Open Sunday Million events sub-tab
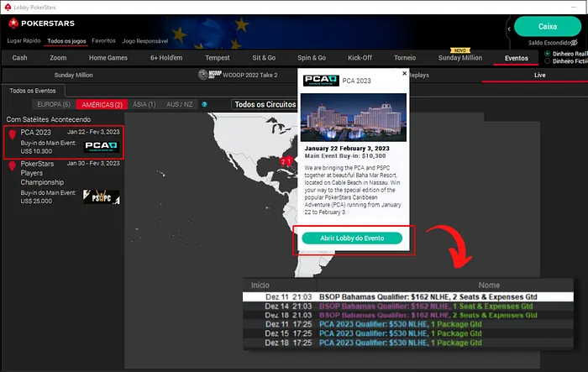Screen dimensions: 588x372 pyautogui.click(x=74, y=75)
